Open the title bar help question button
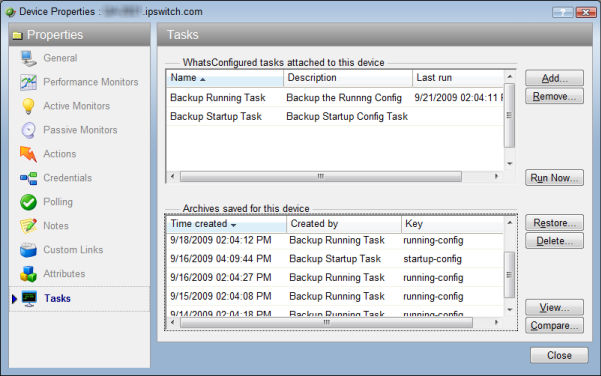This screenshot has width=601, height=376. click(563, 12)
